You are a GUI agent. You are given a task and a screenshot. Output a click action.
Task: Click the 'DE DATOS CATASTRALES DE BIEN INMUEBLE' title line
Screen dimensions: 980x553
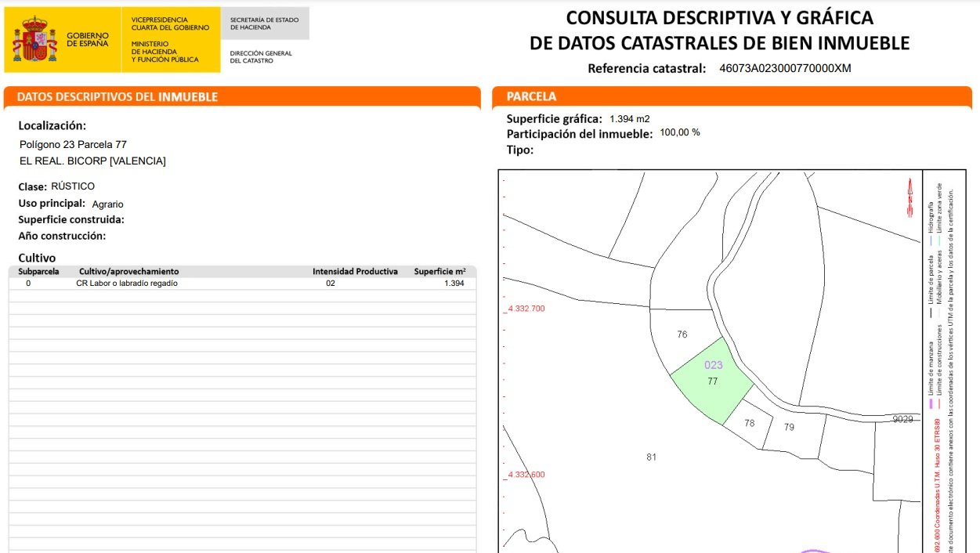719,42
